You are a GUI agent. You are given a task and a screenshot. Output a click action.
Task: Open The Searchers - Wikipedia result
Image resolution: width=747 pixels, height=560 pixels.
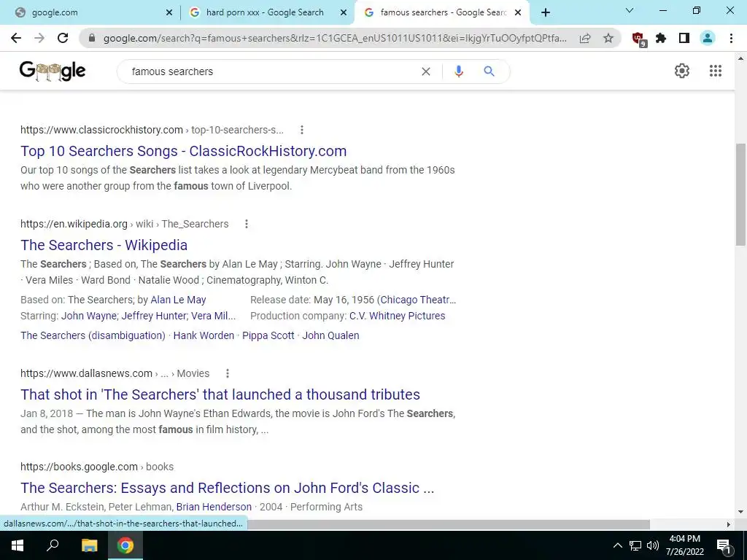[104, 245]
